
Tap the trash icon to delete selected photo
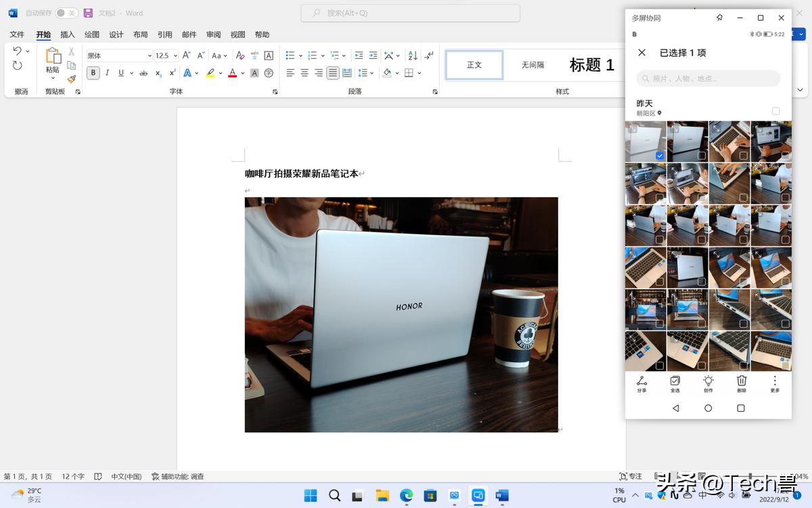[x=741, y=383]
